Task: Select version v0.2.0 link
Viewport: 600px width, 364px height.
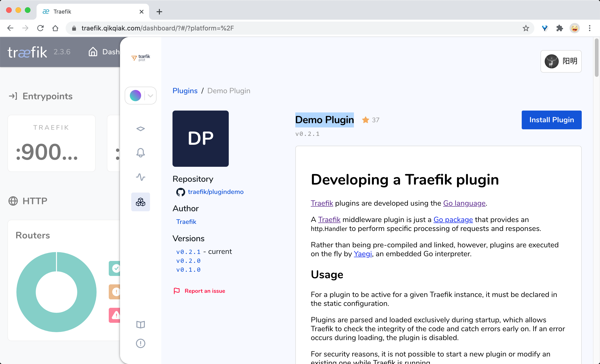Action: click(188, 261)
